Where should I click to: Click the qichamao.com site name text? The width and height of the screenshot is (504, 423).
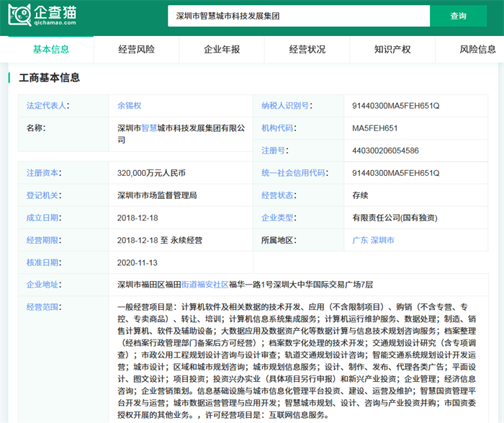click(55, 22)
